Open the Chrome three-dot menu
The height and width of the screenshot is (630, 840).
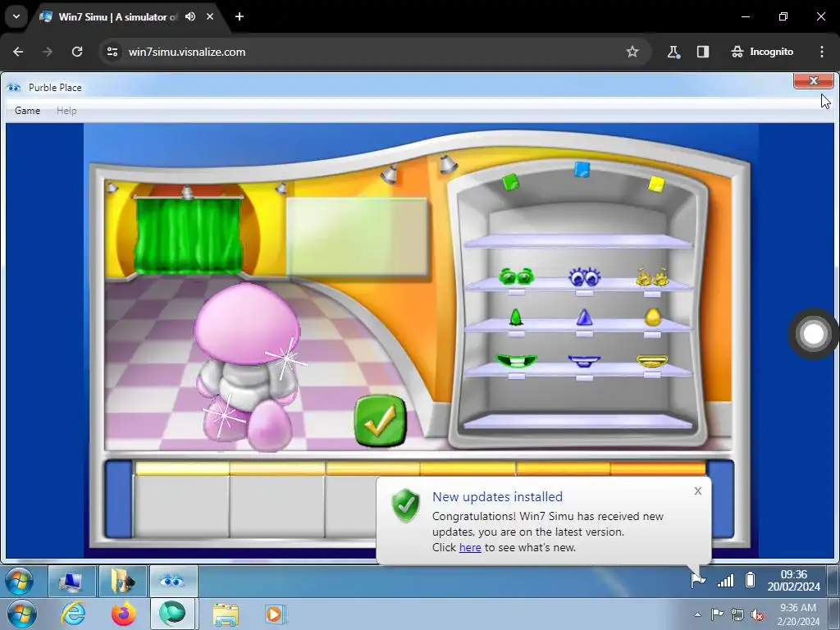click(x=822, y=52)
